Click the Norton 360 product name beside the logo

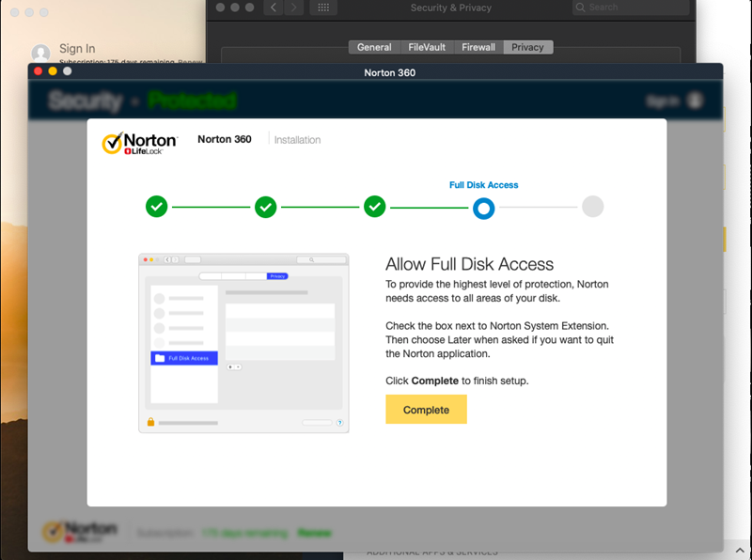tap(225, 139)
